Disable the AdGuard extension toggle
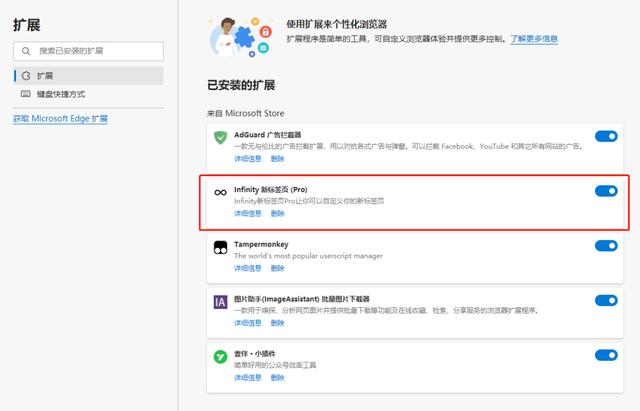The image size is (640, 411). coord(606,136)
